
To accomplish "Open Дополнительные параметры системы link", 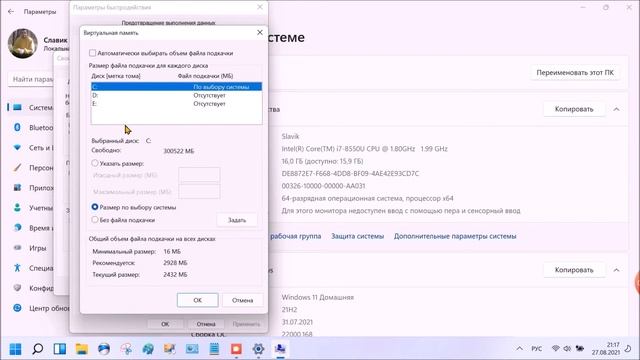I will pos(455,236).
